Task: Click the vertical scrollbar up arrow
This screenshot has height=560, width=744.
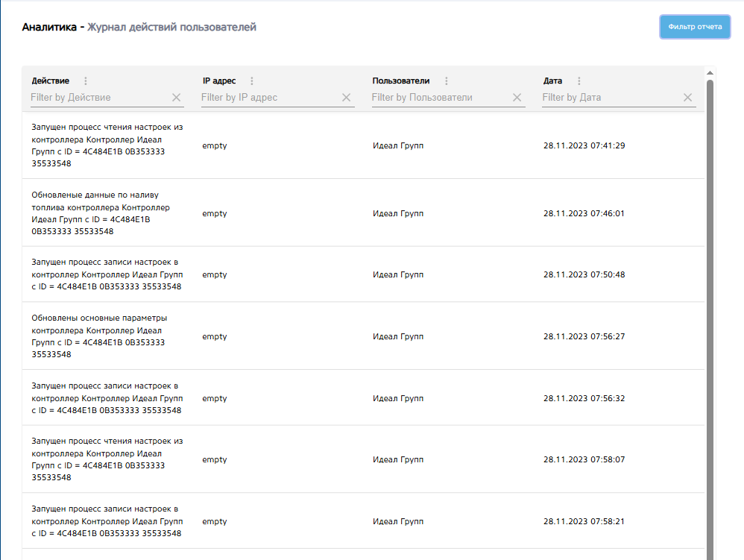Action: pos(710,73)
